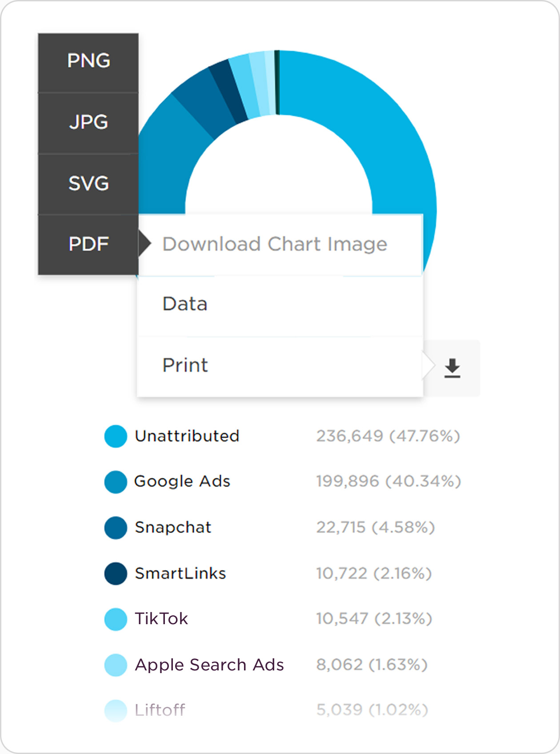Click SmartLinks legend color circle

point(116,574)
